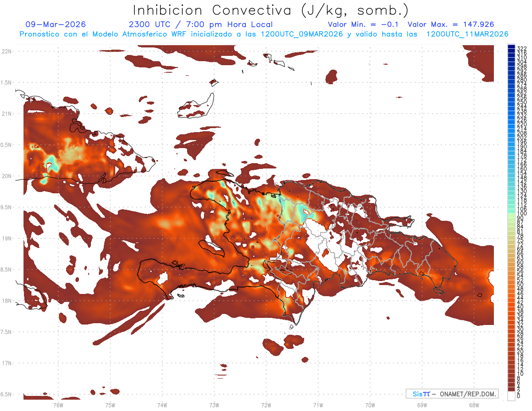532x411 pixels.
Task: Click the '71W' longitude label
Action: [318, 405]
